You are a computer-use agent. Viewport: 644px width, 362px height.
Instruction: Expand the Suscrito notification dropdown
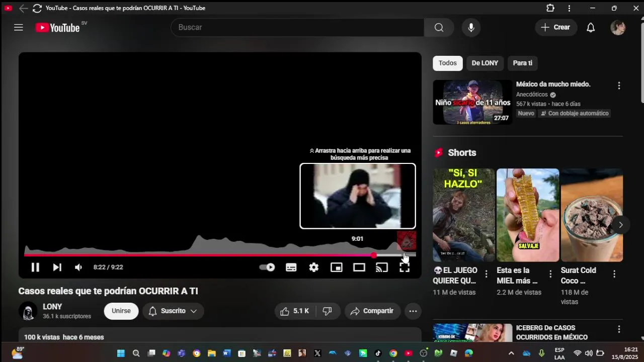(x=173, y=311)
